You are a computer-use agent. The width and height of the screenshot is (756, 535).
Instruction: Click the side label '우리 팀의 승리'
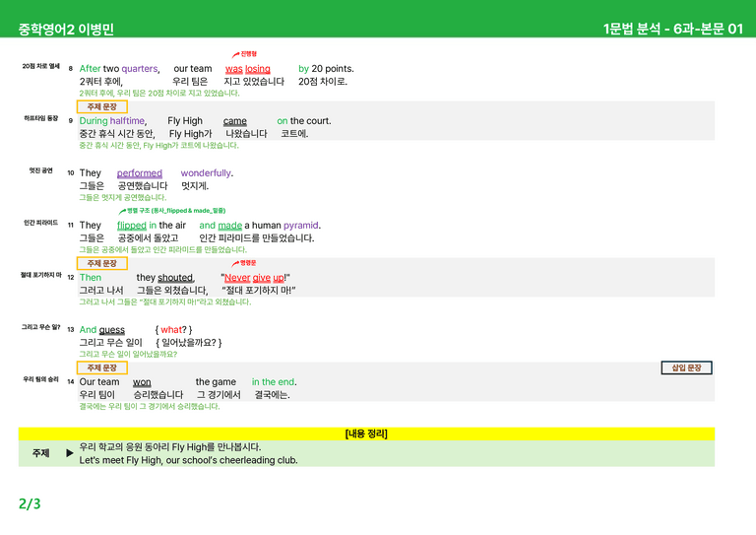tap(41, 379)
